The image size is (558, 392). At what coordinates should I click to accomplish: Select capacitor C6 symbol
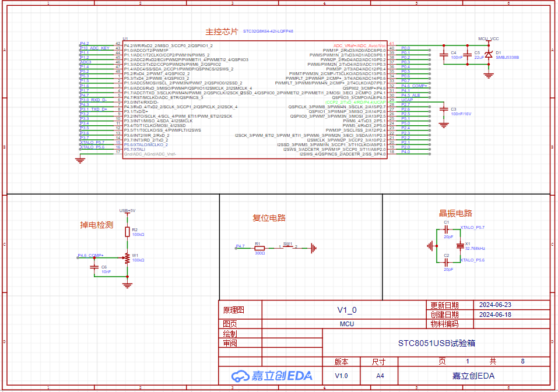[x=94, y=267]
